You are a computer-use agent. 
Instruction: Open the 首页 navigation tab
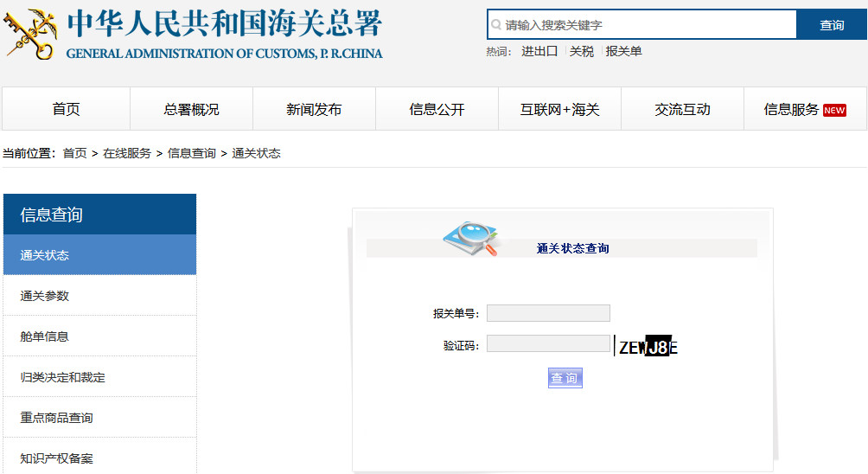(x=66, y=109)
